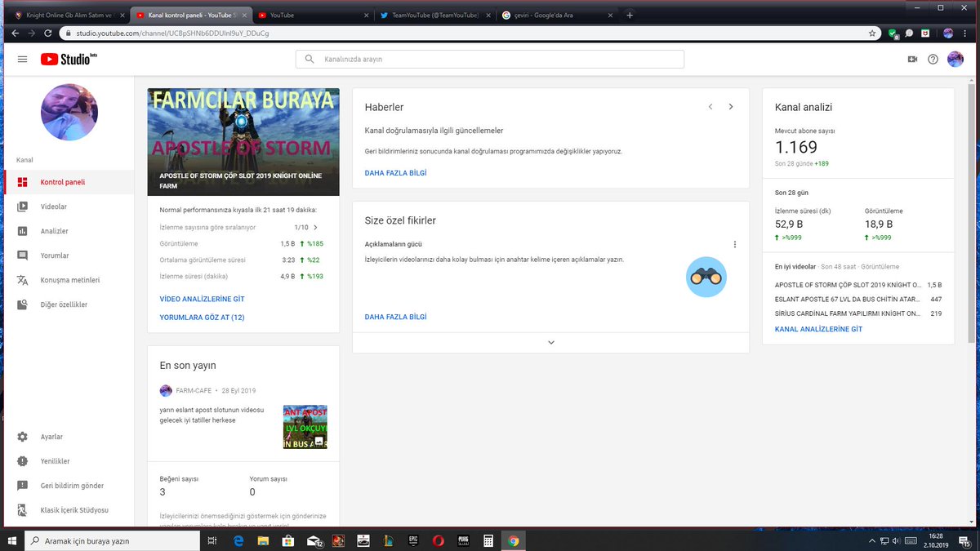Open Konuşma metinleri in the sidebar
The image size is (980, 551).
pos(69,280)
